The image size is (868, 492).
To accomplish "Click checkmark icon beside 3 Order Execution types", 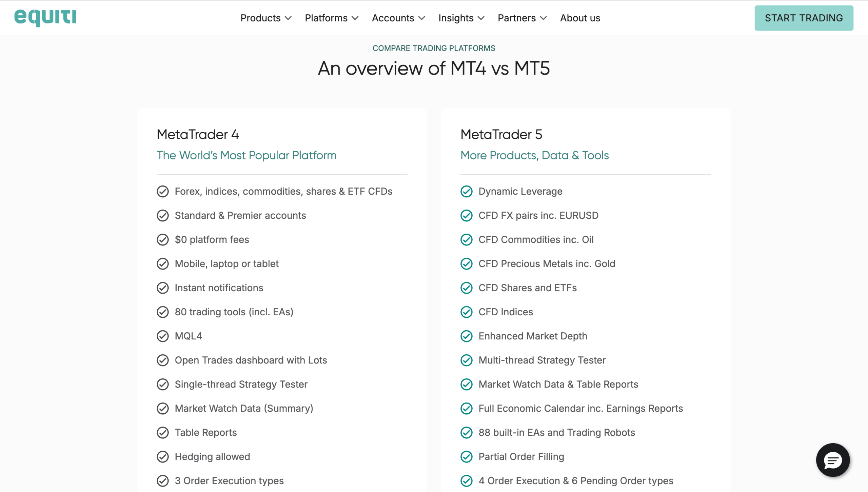I will click(163, 481).
